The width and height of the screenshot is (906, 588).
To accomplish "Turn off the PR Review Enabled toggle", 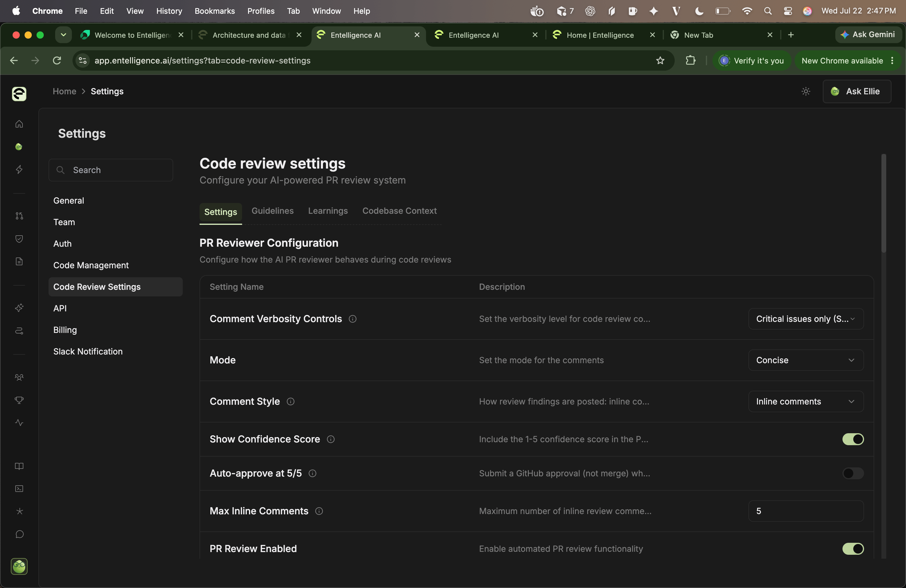I will (x=853, y=549).
